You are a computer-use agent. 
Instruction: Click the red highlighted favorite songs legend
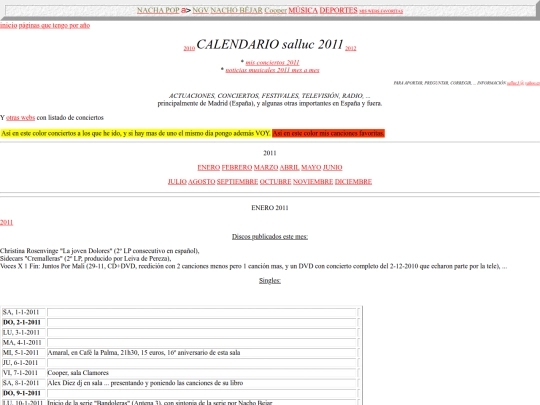tap(328, 133)
